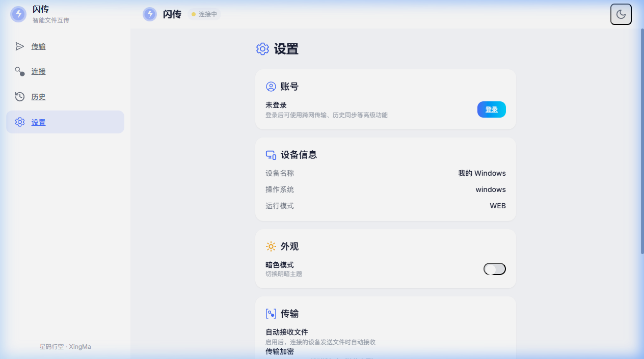The width and height of the screenshot is (644, 359).
Task: Select the 设置 sidebar menu item
Action: coord(65,122)
